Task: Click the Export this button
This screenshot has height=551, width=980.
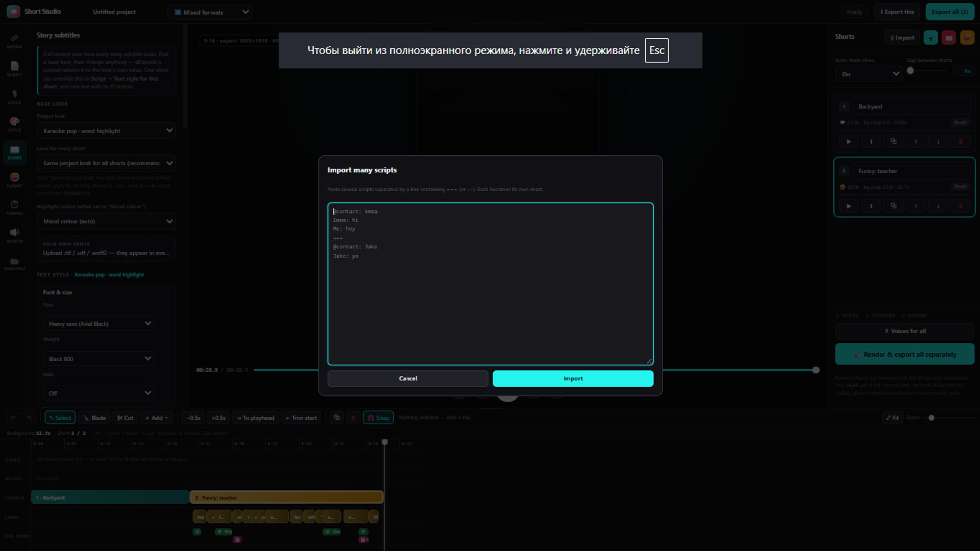Action: (x=897, y=12)
